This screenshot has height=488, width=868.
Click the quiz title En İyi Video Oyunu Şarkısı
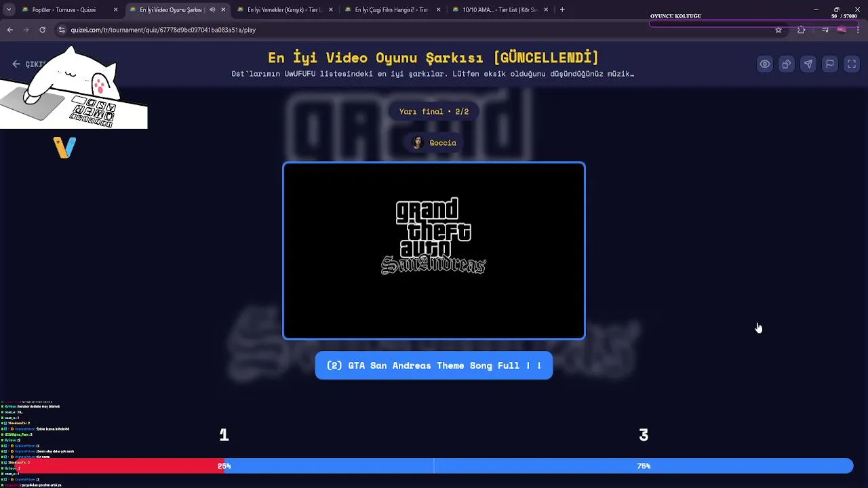(433, 58)
